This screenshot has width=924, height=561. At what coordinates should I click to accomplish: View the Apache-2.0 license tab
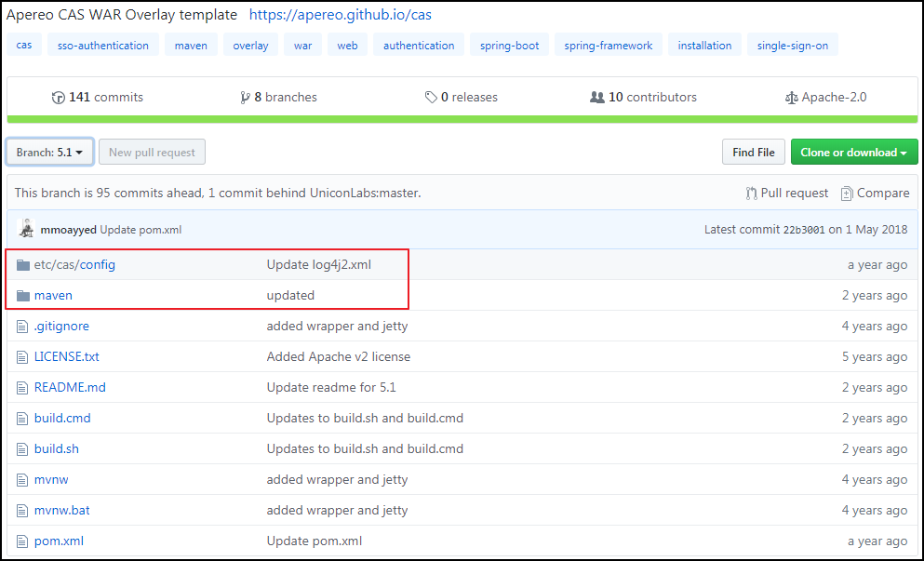point(826,98)
